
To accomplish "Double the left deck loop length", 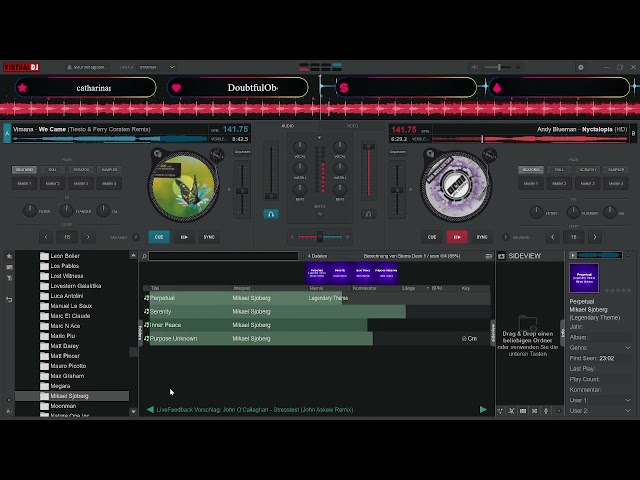I will pyautogui.click(x=88, y=237).
